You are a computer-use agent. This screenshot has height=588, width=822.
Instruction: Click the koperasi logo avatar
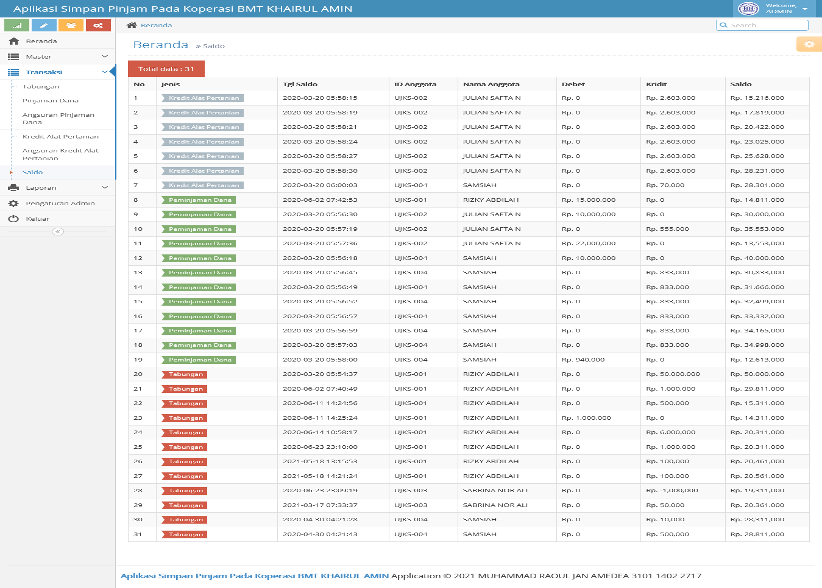748,8
